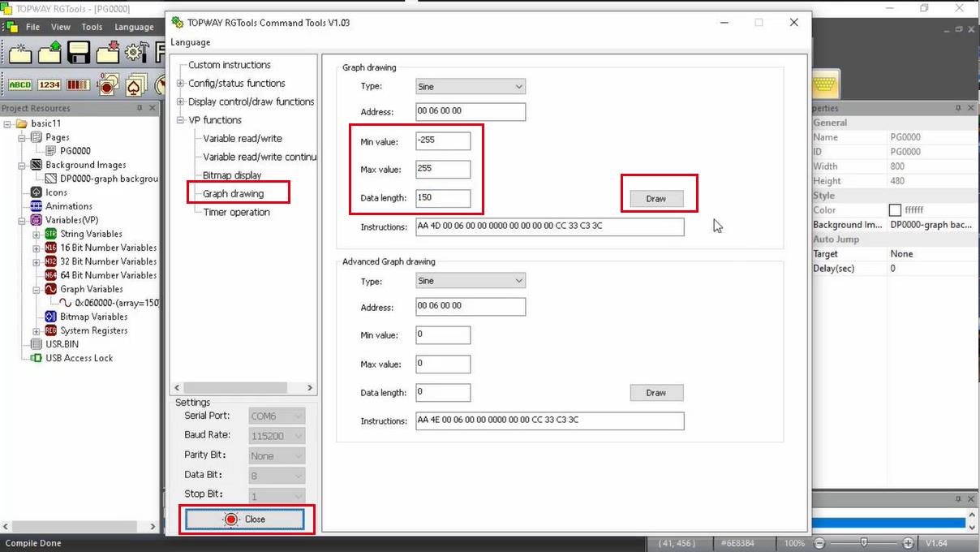Open the Graph drawing Type dropdown
Image resolution: width=980 pixels, height=552 pixels.
[471, 86]
